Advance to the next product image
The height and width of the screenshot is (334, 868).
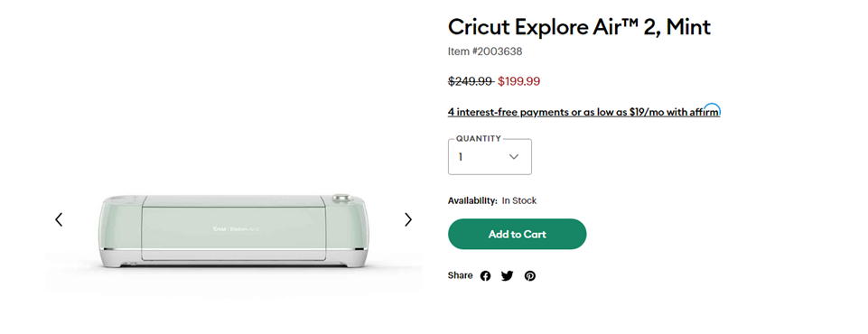[408, 219]
